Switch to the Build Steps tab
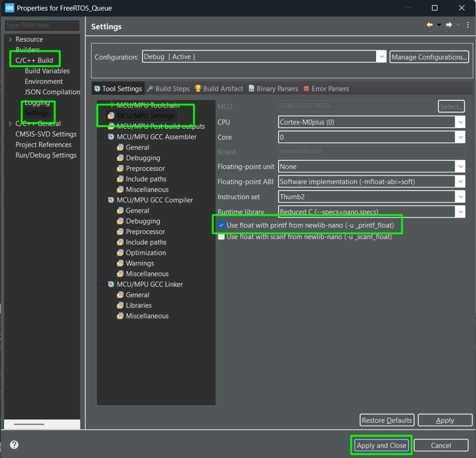This screenshot has height=458, width=476. [x=172, y=89]
